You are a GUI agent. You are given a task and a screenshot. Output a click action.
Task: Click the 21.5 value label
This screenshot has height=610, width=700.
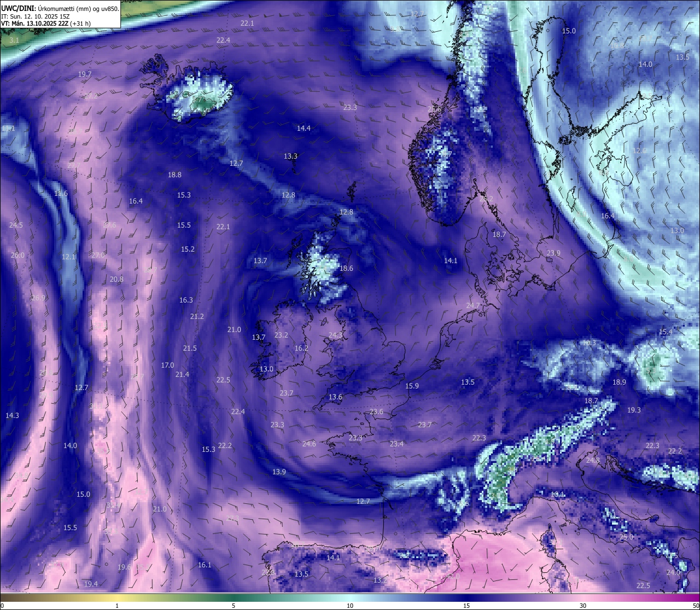(190, 348)
